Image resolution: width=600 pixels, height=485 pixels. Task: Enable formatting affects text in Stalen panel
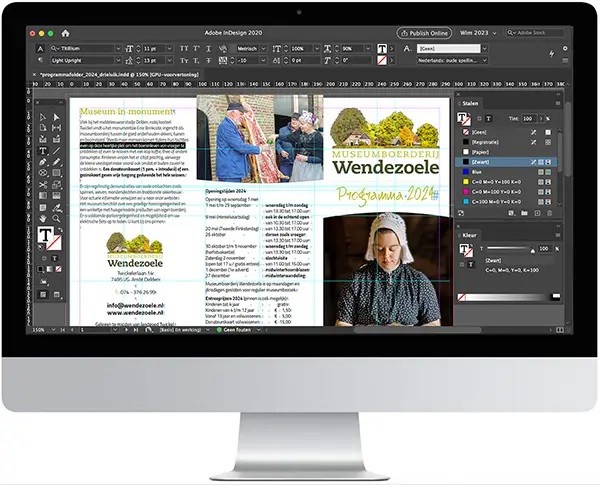pos(488,119)
